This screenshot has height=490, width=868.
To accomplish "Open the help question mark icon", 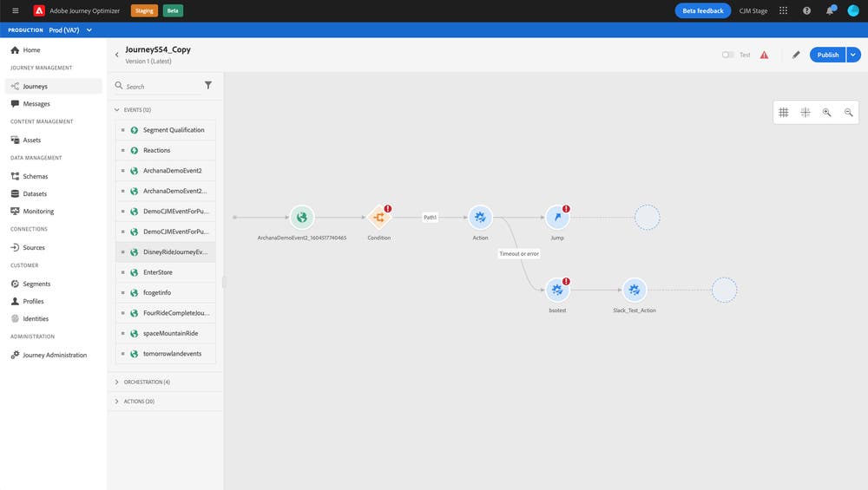I will point(806,10).
